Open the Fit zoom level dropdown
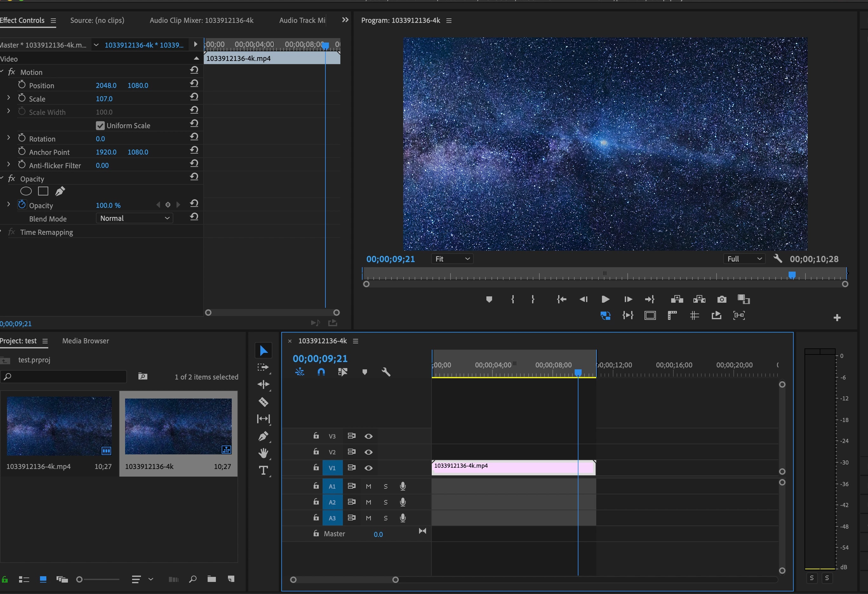The image size is (868, 594). (x=452, y=259)
